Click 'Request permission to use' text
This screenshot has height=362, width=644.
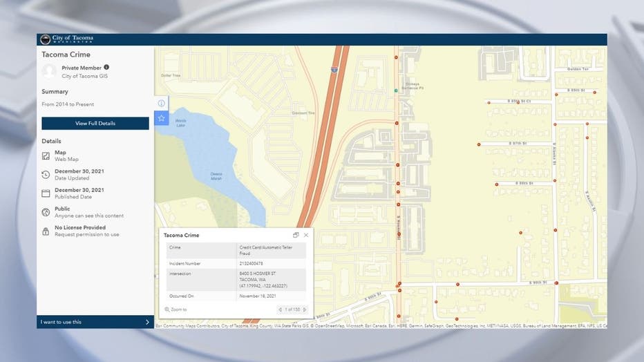[x=86, y=234]
